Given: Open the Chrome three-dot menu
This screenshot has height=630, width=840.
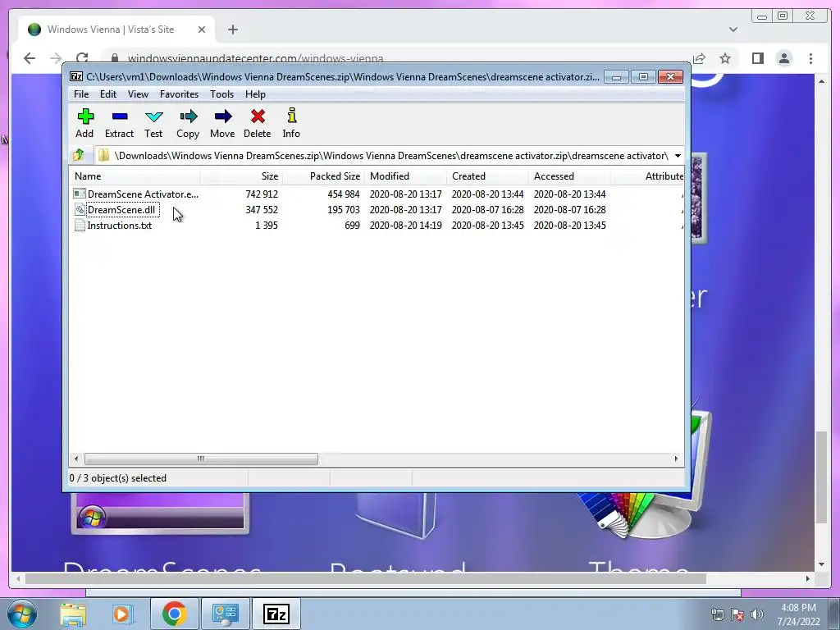Looking at the screenshot, I should tap(810, 58).
